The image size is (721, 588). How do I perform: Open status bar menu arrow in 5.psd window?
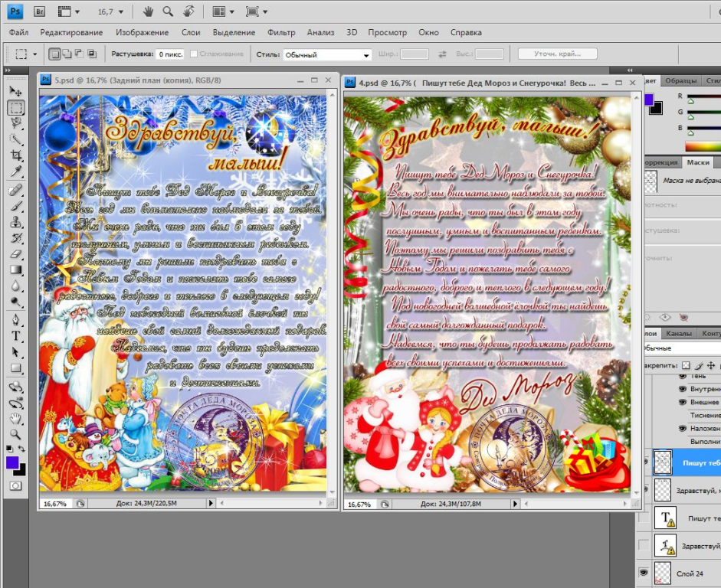point(211,503)
